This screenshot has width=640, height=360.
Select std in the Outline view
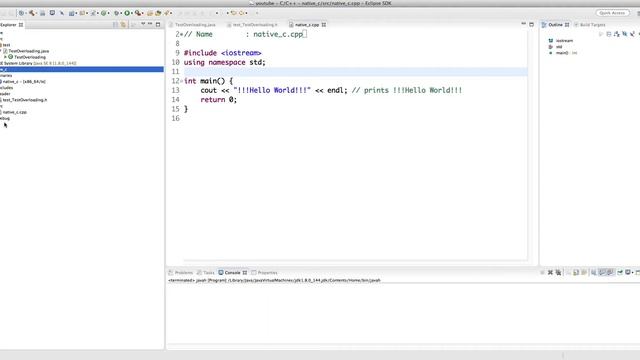559,47
